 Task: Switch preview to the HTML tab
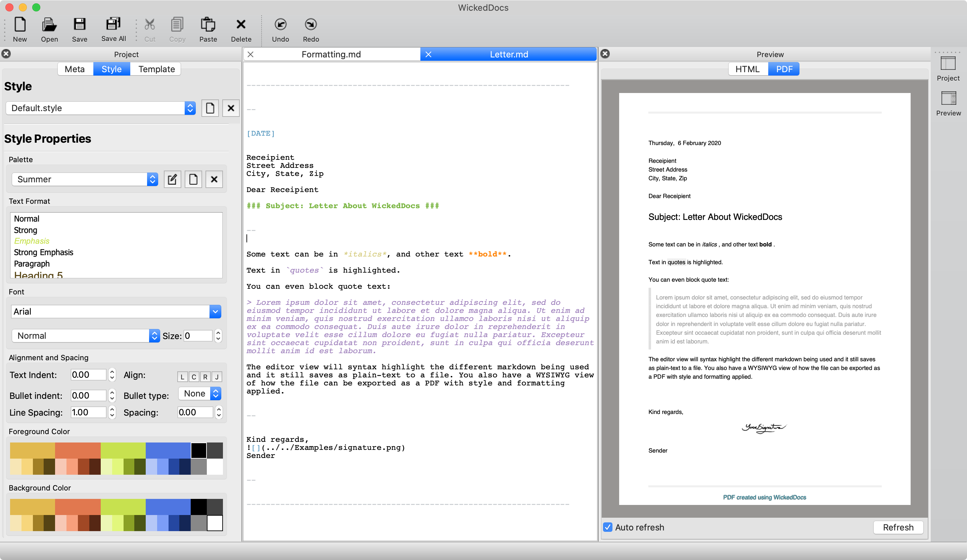(x=747, y=69)
